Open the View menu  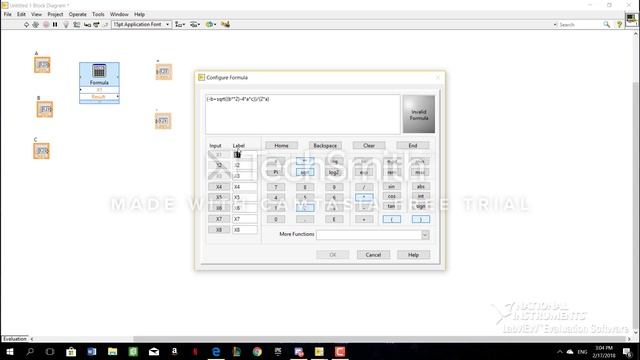point(36,14)
